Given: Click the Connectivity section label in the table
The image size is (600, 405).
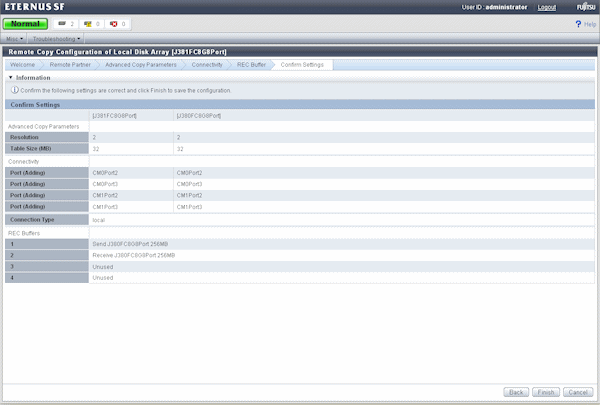Looking at the screenshot, I should point(23,162).
